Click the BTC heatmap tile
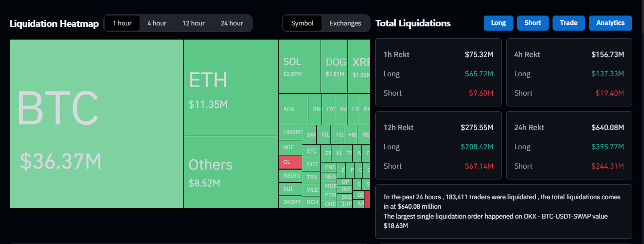 click(96, 123)
